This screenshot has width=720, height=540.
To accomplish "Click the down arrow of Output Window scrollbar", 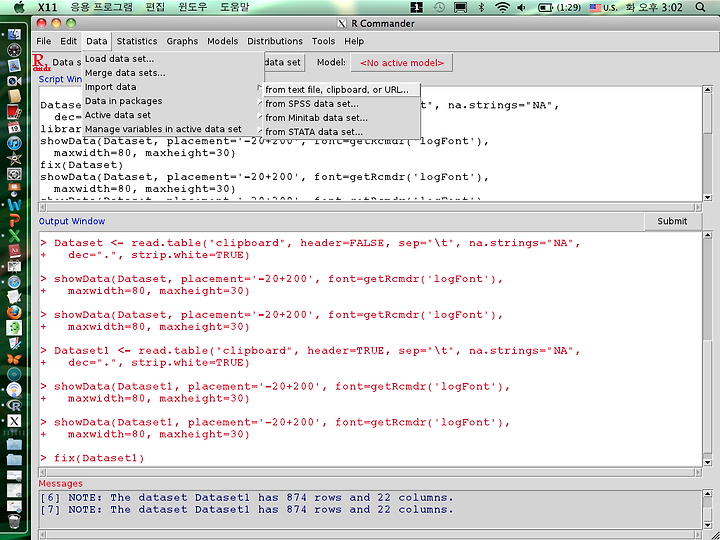I will point(707,463).
